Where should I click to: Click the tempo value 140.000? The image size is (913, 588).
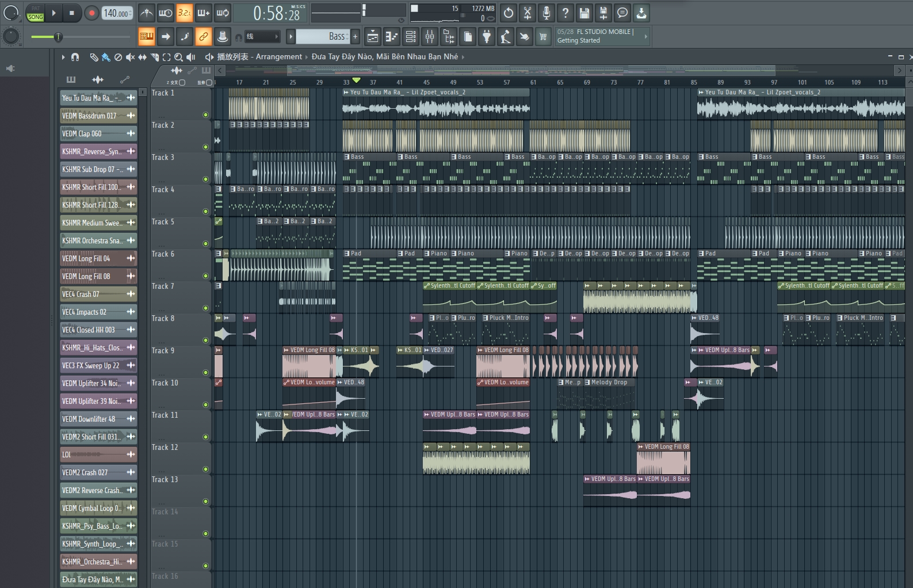[117, 13]
